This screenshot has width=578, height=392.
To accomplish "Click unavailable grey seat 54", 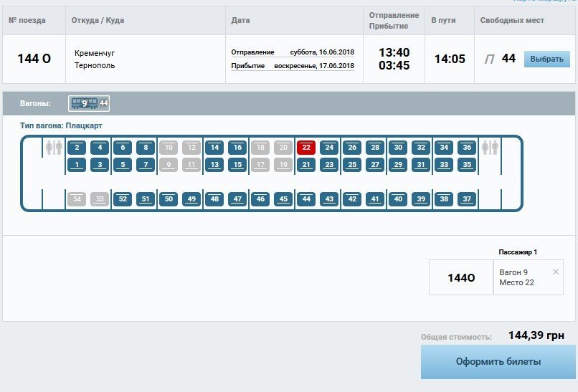I will tap(77, 199).
